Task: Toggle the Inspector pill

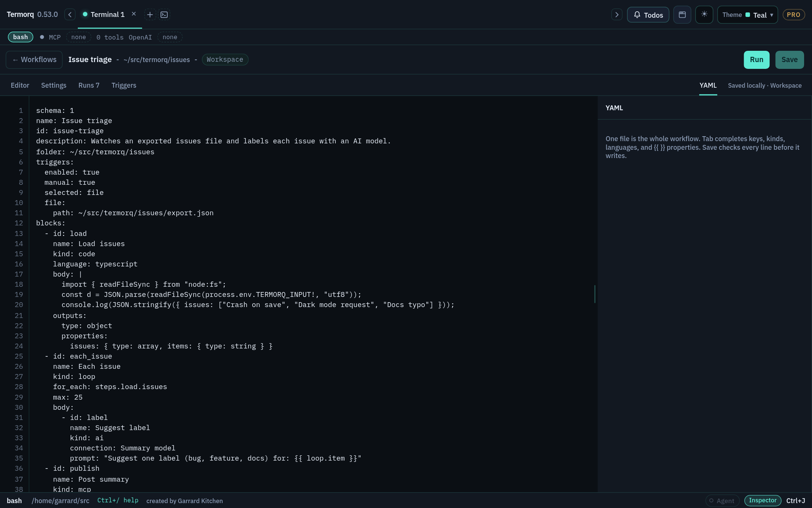Action: 762,500
